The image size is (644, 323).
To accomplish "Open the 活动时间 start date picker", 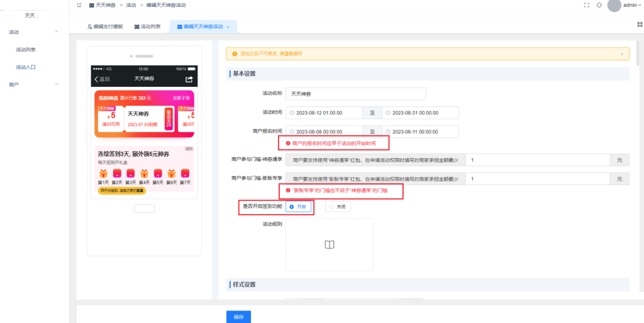I will coord(325,113).
